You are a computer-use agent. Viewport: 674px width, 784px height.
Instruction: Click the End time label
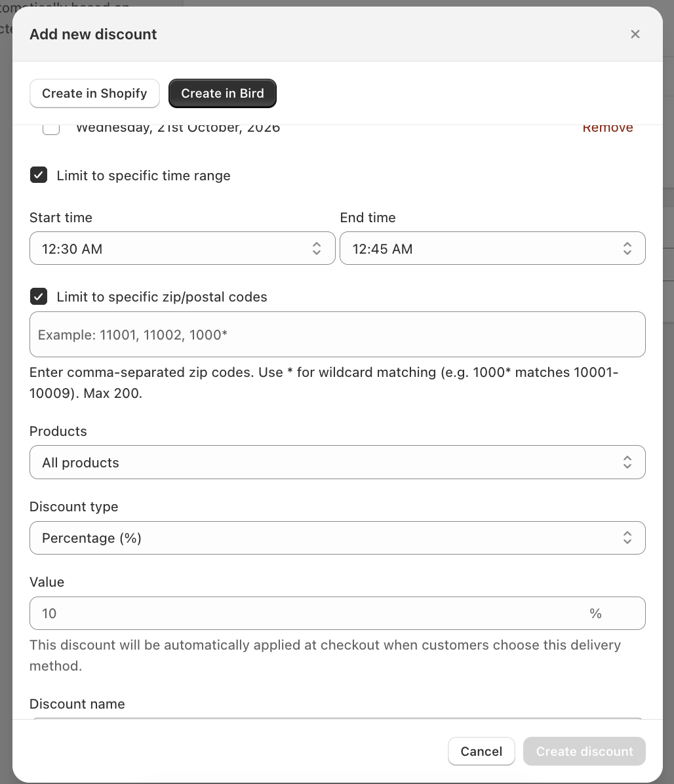(368, 218)
